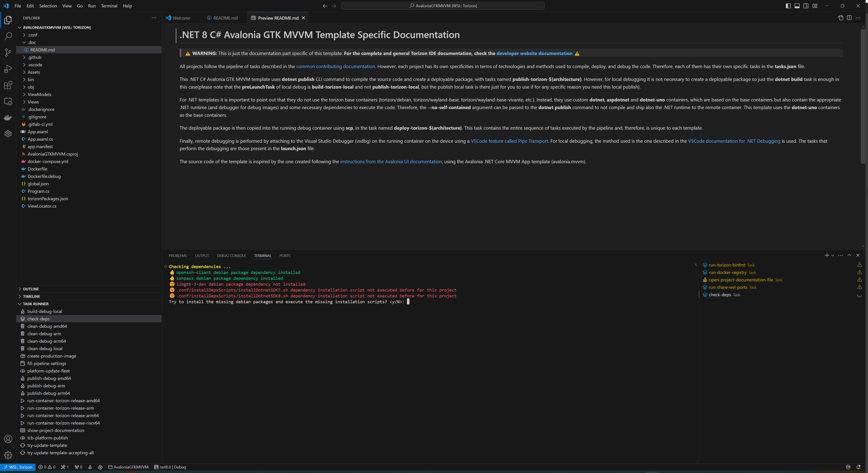Open the Torizon extension view
Viewport: 868px width, 473px height.
[x=8, y=134]
